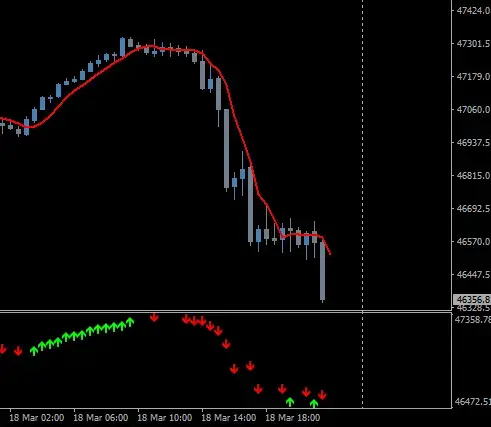Select the red moving average line end
Screen dimensions: 491x427
point(330,254)
